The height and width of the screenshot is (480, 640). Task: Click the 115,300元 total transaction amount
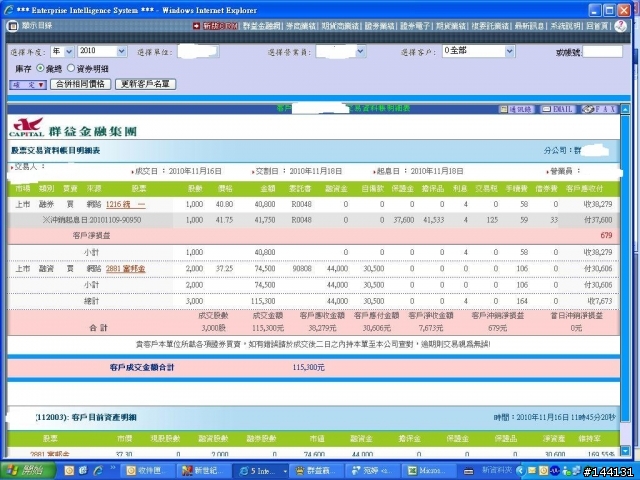coord(309,367)
